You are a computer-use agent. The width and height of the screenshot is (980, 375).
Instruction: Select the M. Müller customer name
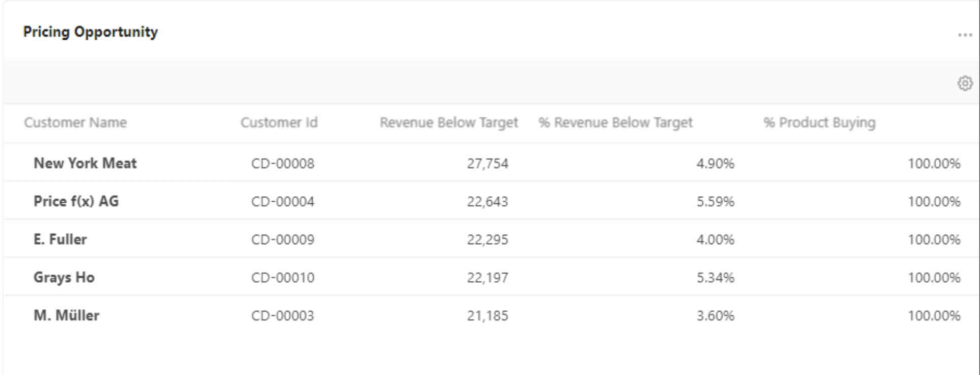tap(66, 315)
